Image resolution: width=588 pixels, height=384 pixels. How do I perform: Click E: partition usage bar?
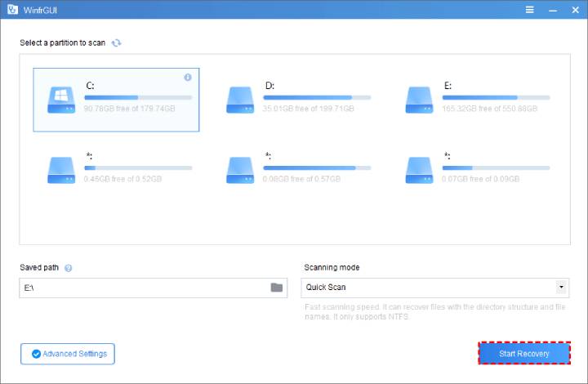[x=497, y=97]
